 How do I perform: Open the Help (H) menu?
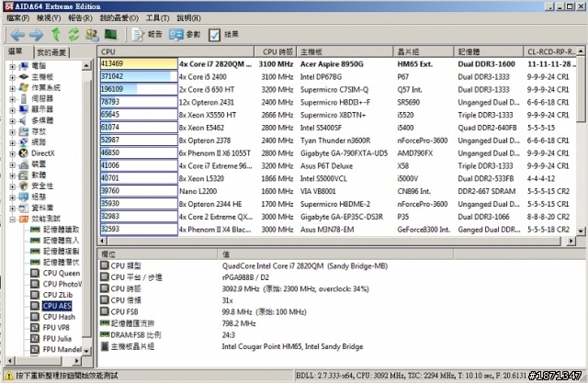tap(188, 18)
